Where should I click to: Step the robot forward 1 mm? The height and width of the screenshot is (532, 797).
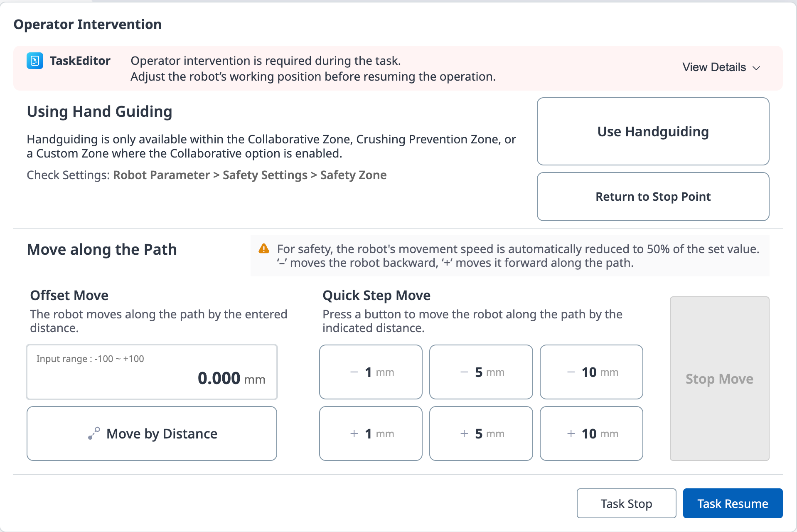(371, 433)
